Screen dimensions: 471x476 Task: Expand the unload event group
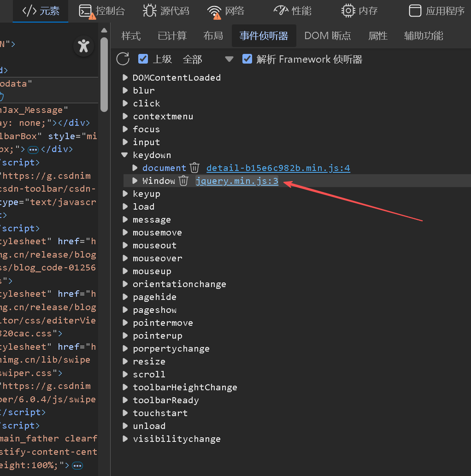point(125,426)
